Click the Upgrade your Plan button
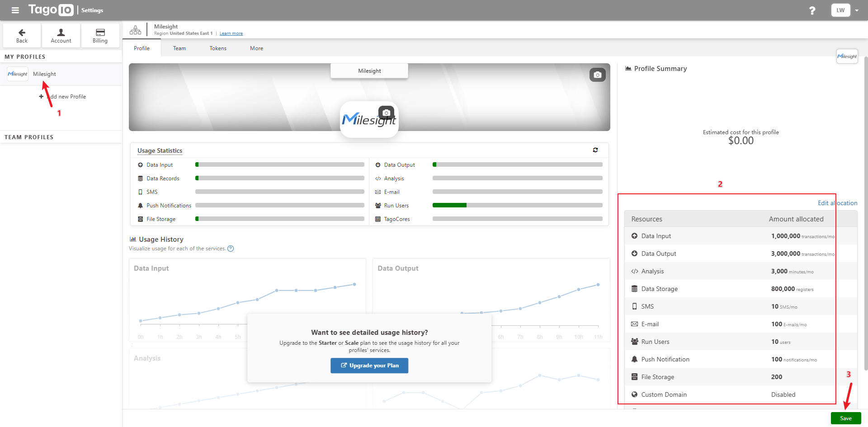868x427 pixels. click(369, 366)
